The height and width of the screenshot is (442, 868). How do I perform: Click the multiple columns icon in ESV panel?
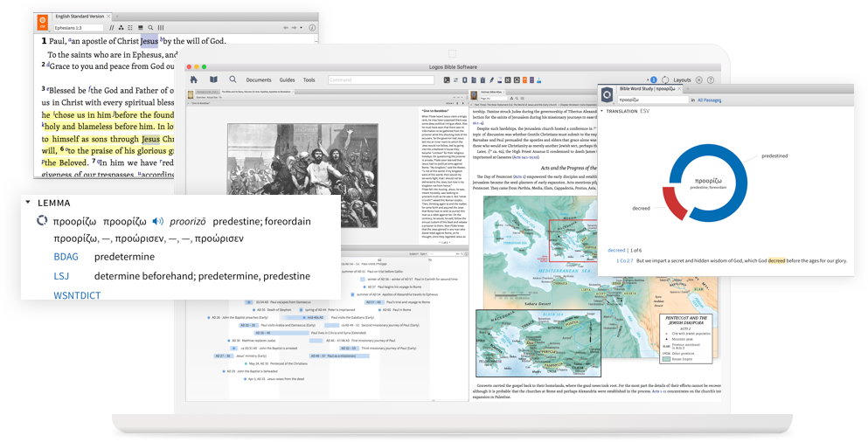tap(161, 28)
